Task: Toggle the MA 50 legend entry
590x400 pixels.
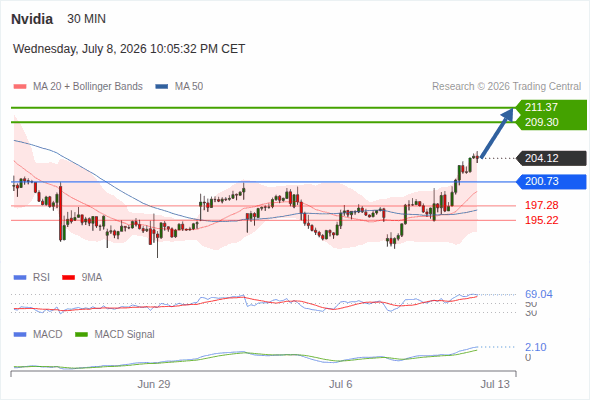Action: pos(179,87)
